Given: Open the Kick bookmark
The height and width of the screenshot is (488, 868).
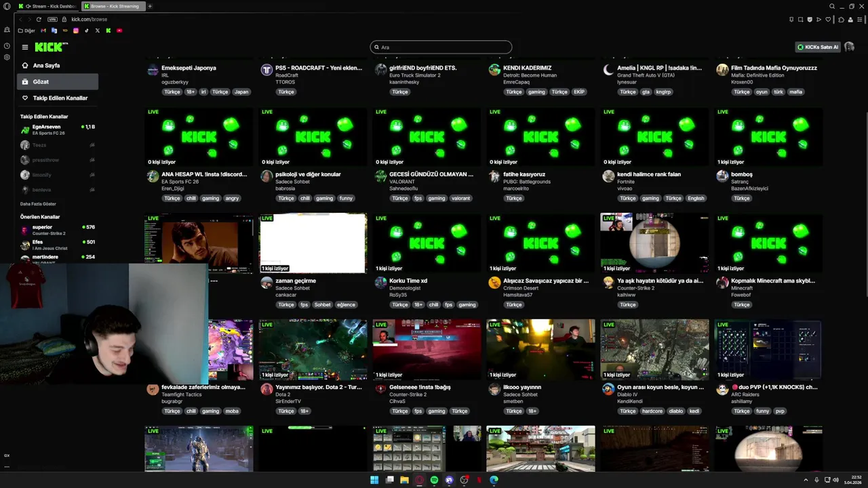Looking at the screenshot, I should [x=108, y=30].
